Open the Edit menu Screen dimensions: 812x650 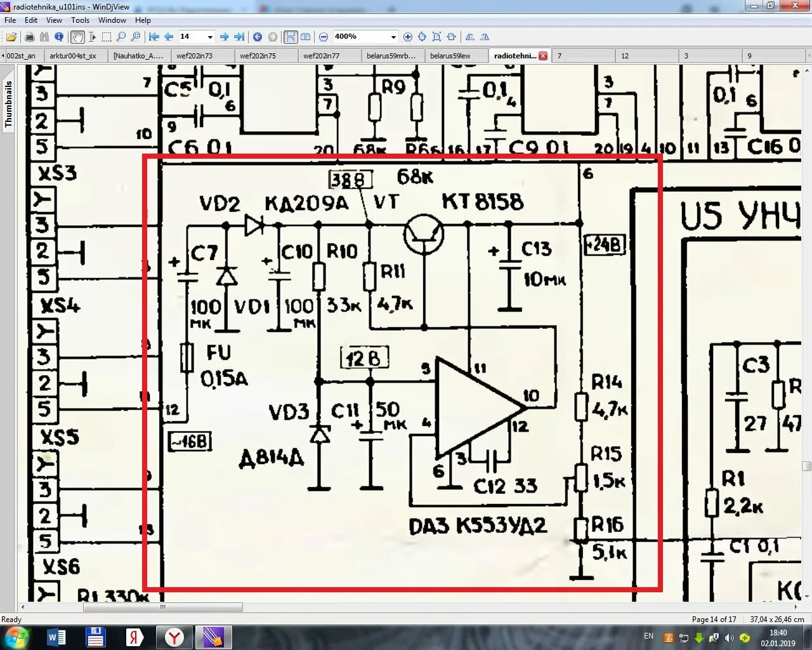[x=31, y=20]
